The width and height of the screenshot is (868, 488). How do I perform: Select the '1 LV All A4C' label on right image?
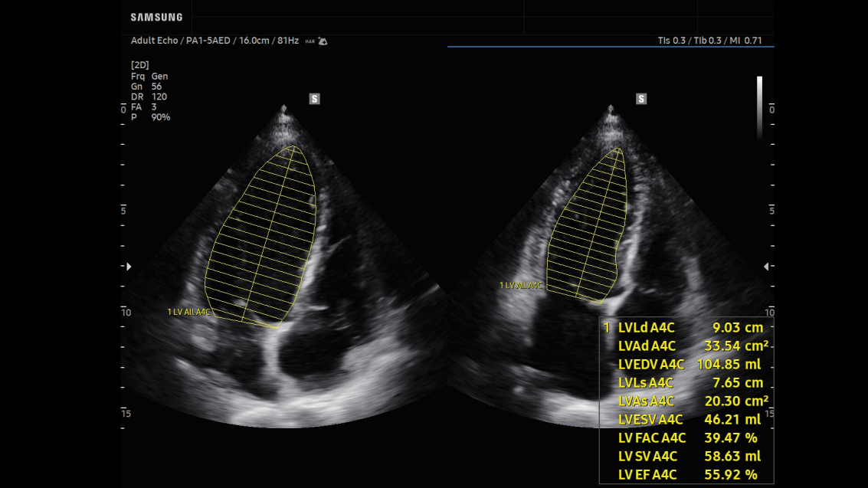[520, 285]
